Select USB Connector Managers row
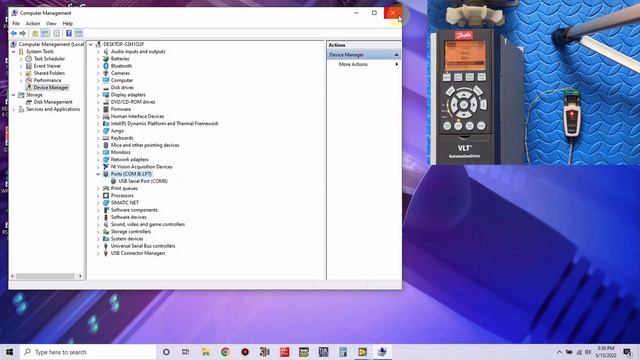Screen dimensions: 640x360 click(x=138, y=253)
